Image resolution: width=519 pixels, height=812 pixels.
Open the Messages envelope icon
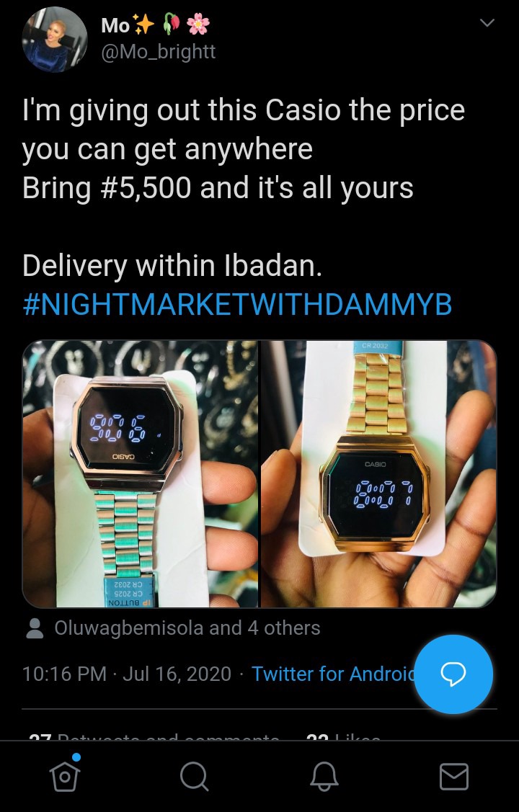(453, 777)
